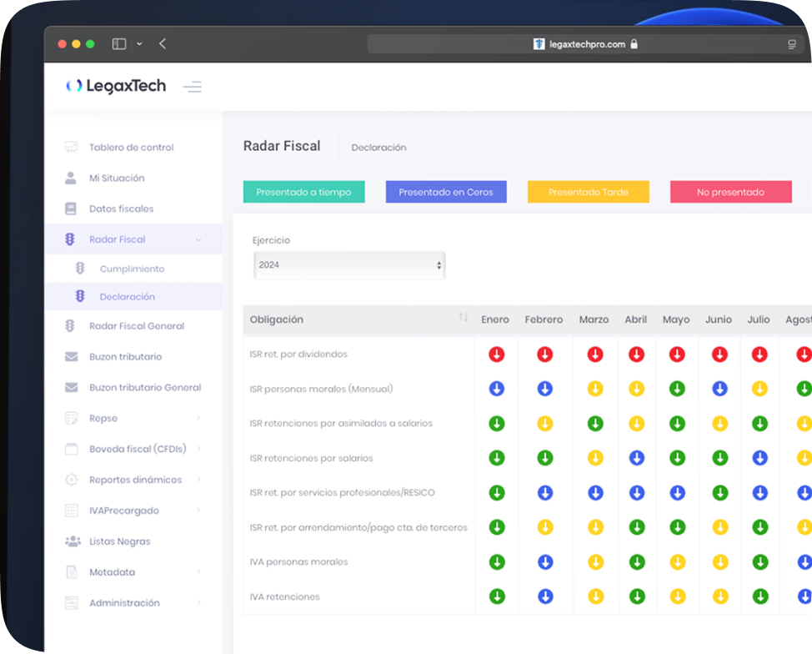
Task: Click the No presentado red button
Action: pos(730,192)
